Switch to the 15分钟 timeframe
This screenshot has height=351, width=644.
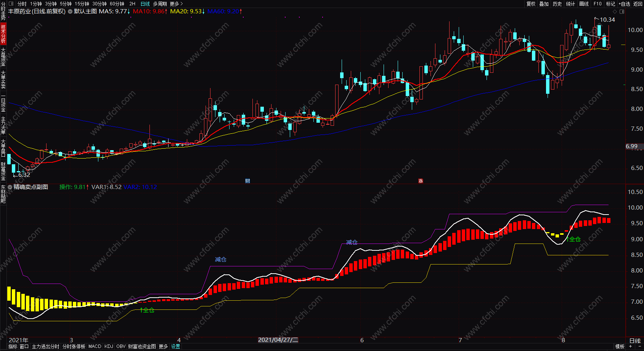82,4
